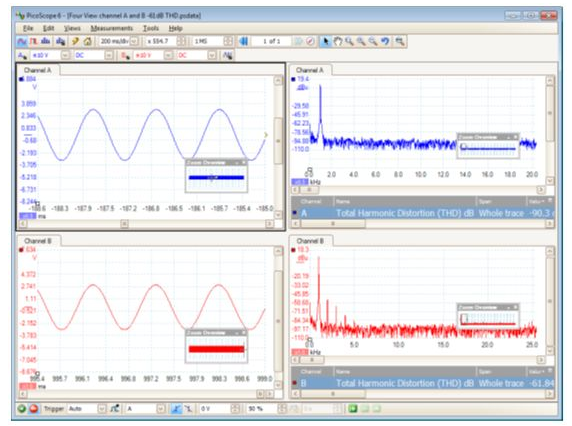The height and width of the screenshot is (426, 572).
Task: Open the Trigger mode Auto dropdown
Action: (102, 409)
